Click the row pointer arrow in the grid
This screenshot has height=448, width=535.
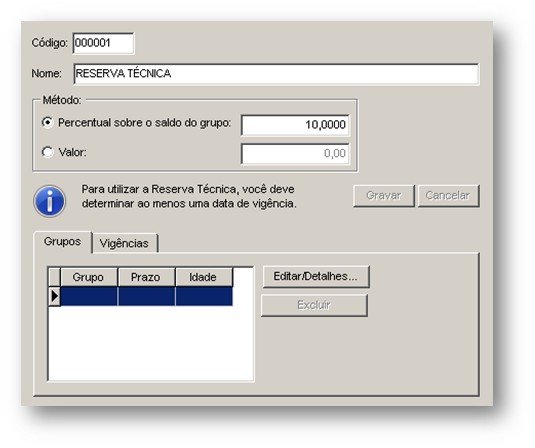[x=55, y=296]
